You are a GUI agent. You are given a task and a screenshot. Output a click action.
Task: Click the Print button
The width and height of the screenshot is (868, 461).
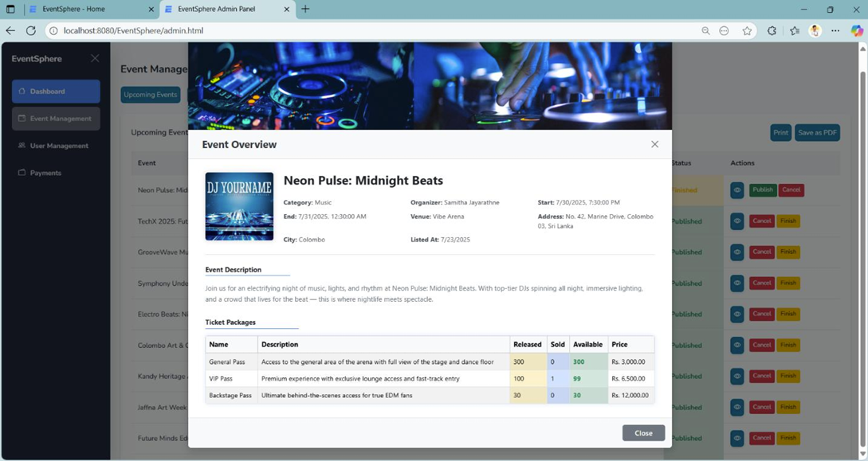point(780,133)
